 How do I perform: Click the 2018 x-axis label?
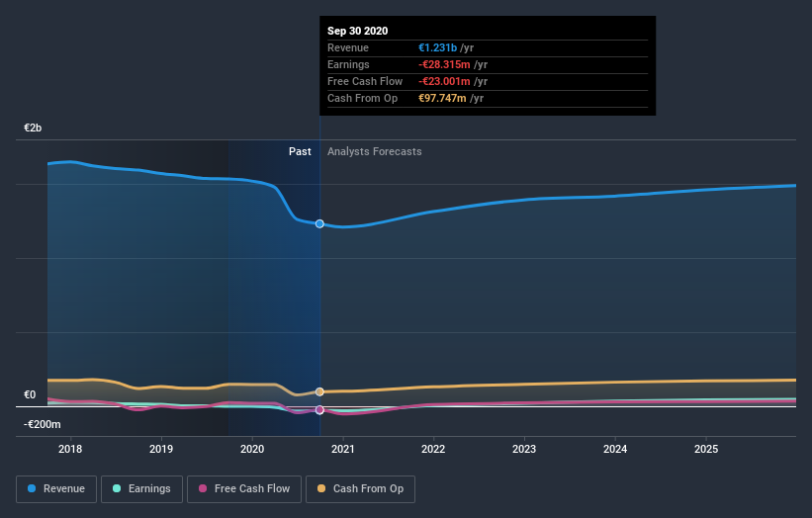70,449
